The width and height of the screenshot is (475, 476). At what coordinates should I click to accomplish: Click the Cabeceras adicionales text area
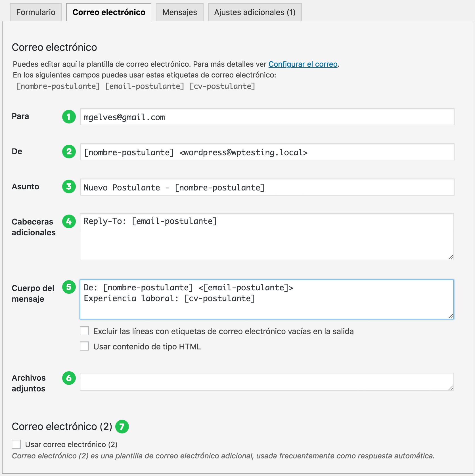[267, 237]
